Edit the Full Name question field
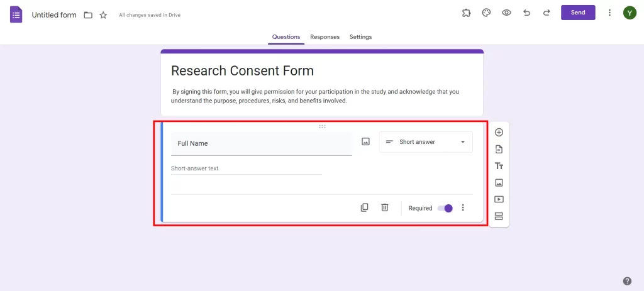 (261, 144)
